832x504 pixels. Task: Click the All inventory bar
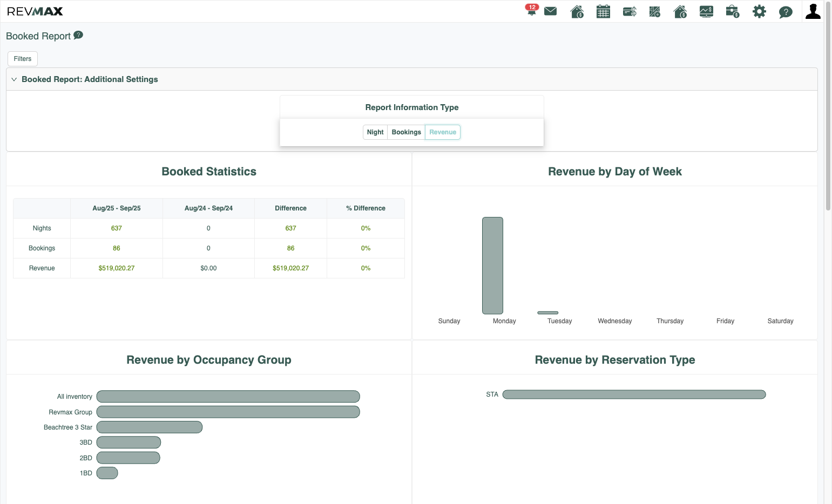pyautogui.click(x=228, y=397)
